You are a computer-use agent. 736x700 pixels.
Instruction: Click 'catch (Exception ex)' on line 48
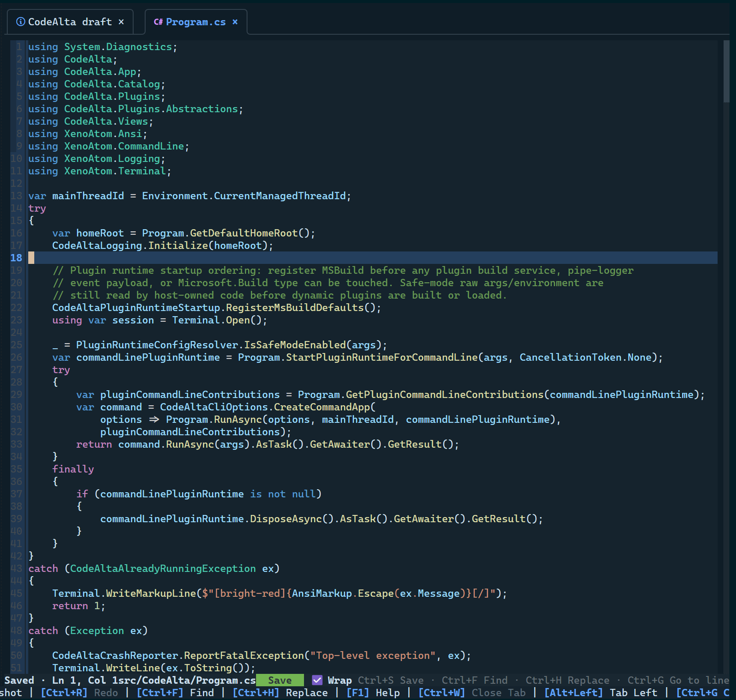[x=88, y=631]
